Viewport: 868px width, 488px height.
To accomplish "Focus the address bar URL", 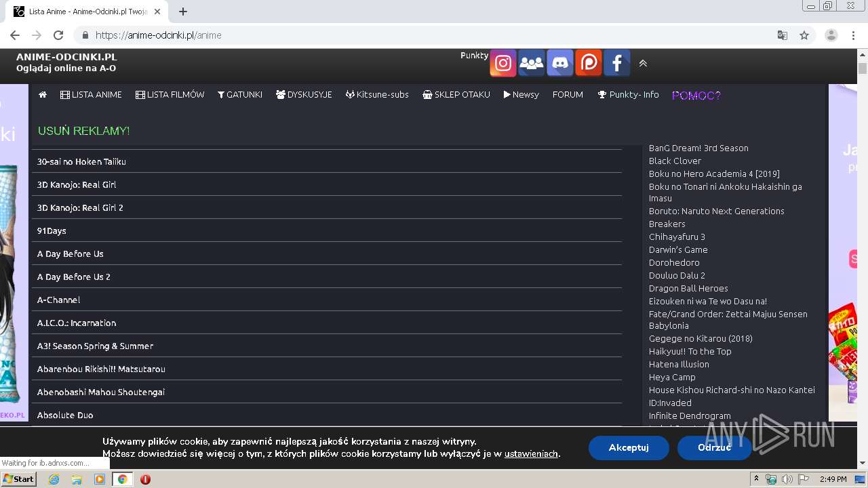I will click(158, 35).
